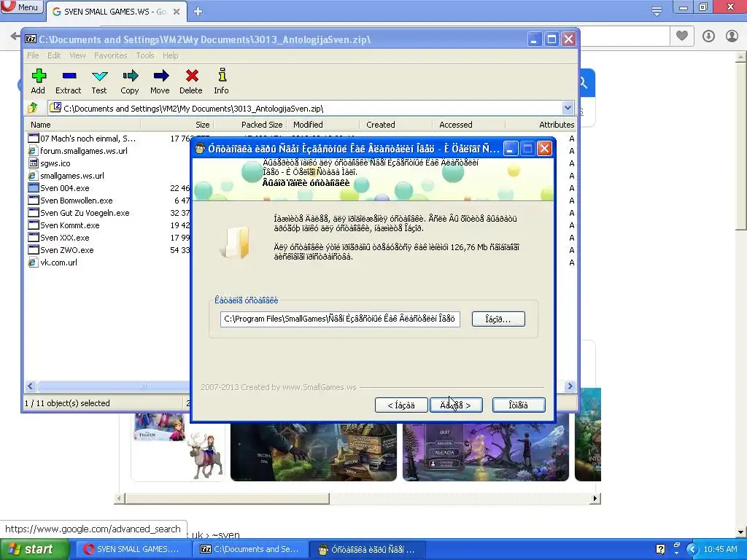This screenshot has width=747, height=560.
Task: Minimize the installer window
Action: pyautogui.click(x=510, y=149)
